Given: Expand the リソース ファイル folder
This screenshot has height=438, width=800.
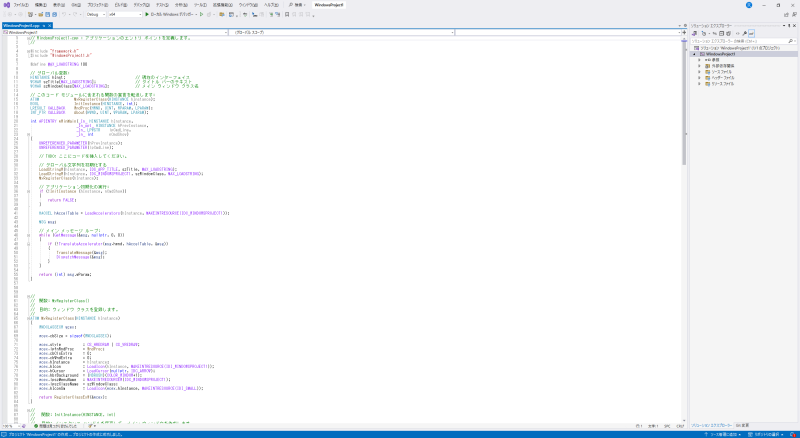Looking at the screenshot, I should (x=699, y=84).
